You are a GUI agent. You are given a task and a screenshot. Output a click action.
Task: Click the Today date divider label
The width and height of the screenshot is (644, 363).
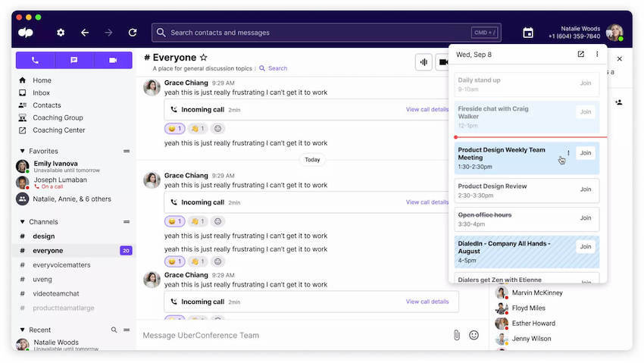point(312,160)
